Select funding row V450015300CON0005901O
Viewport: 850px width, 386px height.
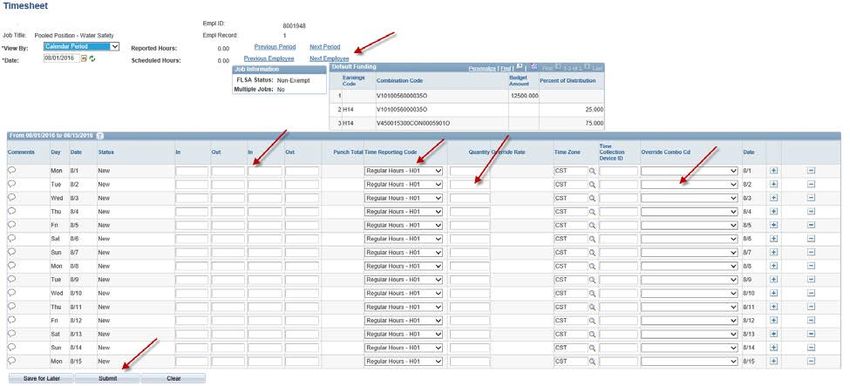467,124
